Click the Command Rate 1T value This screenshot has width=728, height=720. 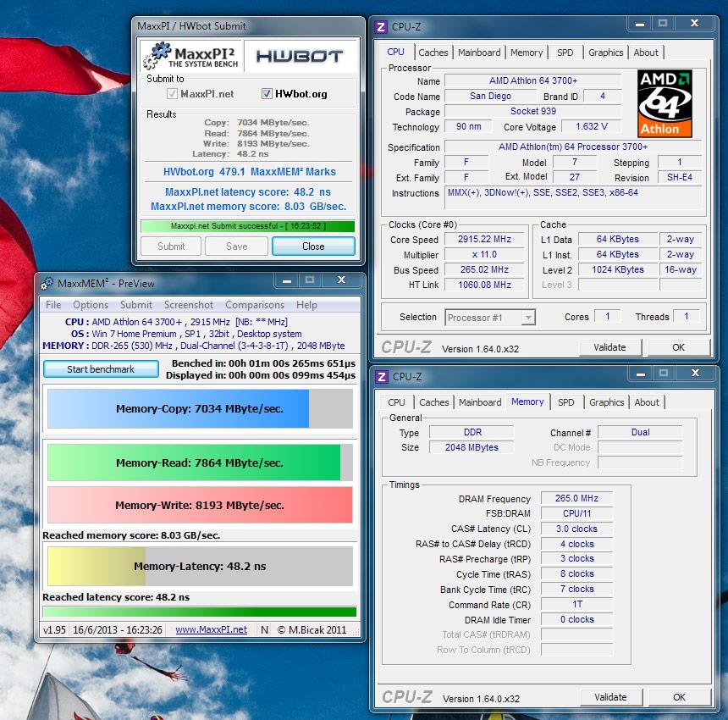576,604
